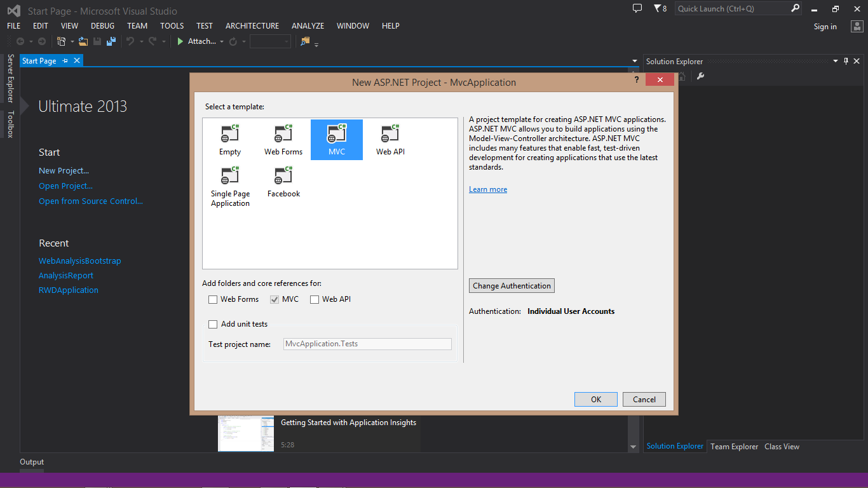Enable the Add unit tests checkbox
Image resolution: width=868 pixels, height=488 pixels.
213,324
